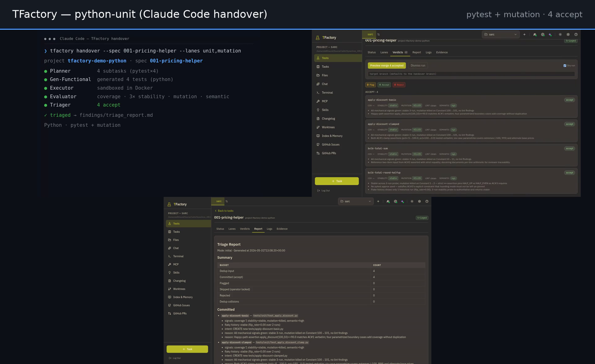Click the OpenAI icon in the Verdicts window toolbar
Screen dimensions: 595x364
543,35
